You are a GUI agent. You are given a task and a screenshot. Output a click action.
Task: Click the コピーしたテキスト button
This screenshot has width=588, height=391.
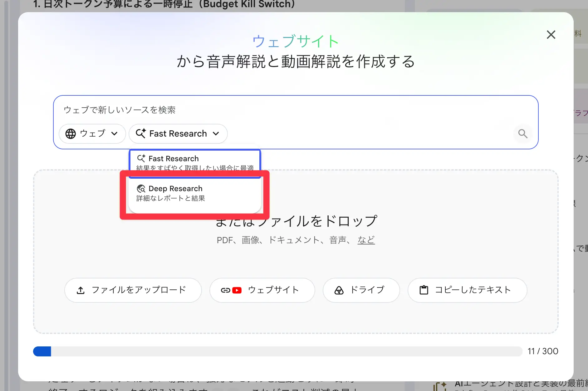(x=467, y=290)
